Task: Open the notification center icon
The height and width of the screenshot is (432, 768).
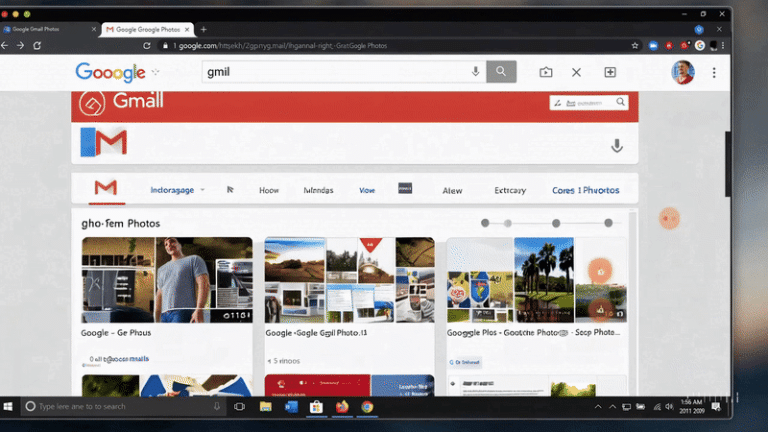Action: (x=717, y=407)
